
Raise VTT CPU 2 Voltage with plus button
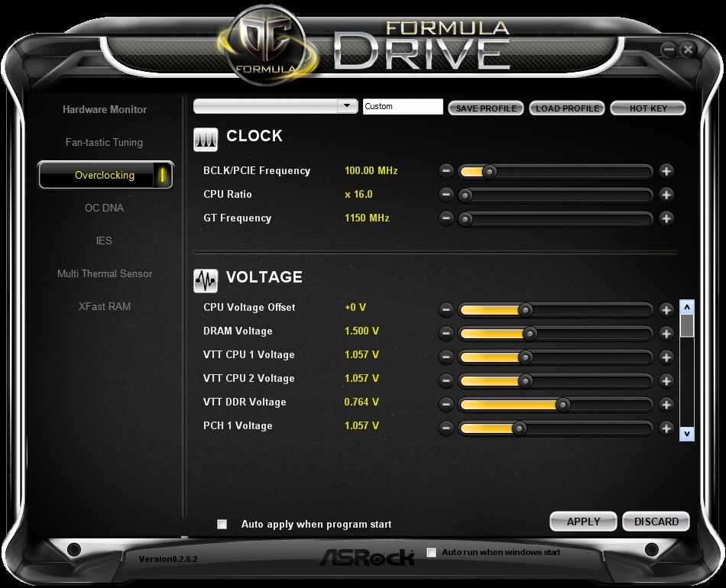click(666, 381)
